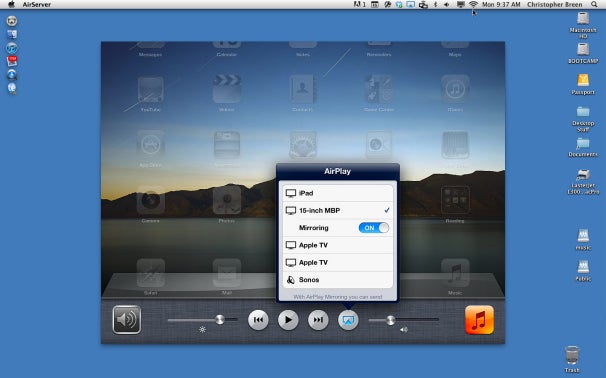Tap the dimmed Messages app label

coord(150,55)
